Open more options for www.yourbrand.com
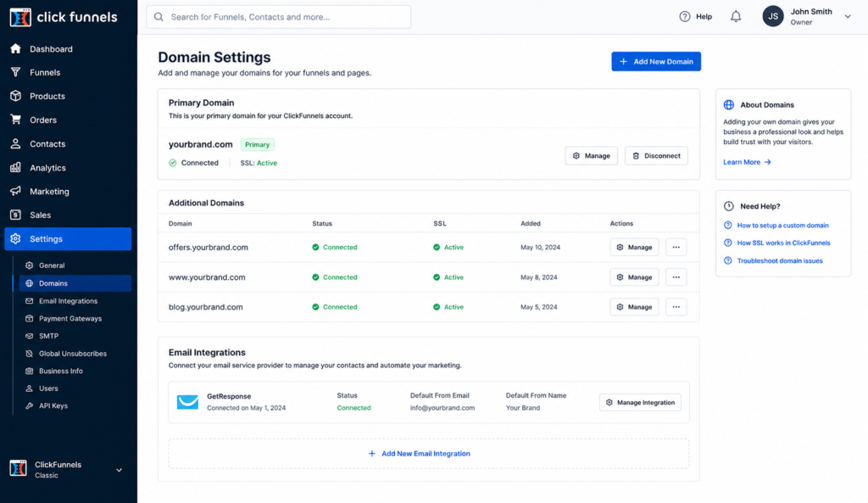Screen dimensions: 868x503 pyautogui.click(x=676, y=277)
